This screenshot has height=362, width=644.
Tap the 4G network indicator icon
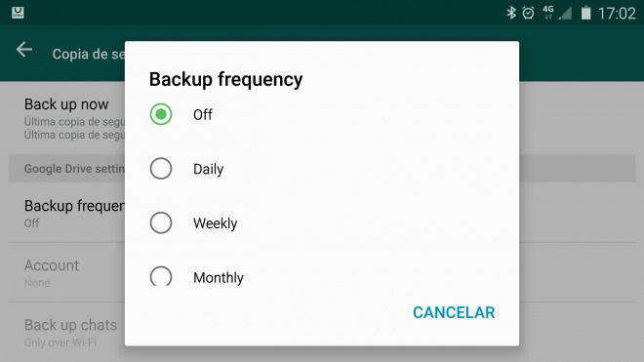pos(548,13)
